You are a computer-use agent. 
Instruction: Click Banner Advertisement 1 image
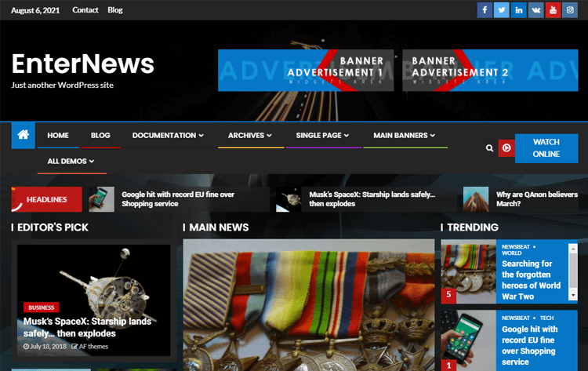pos(306,70)
